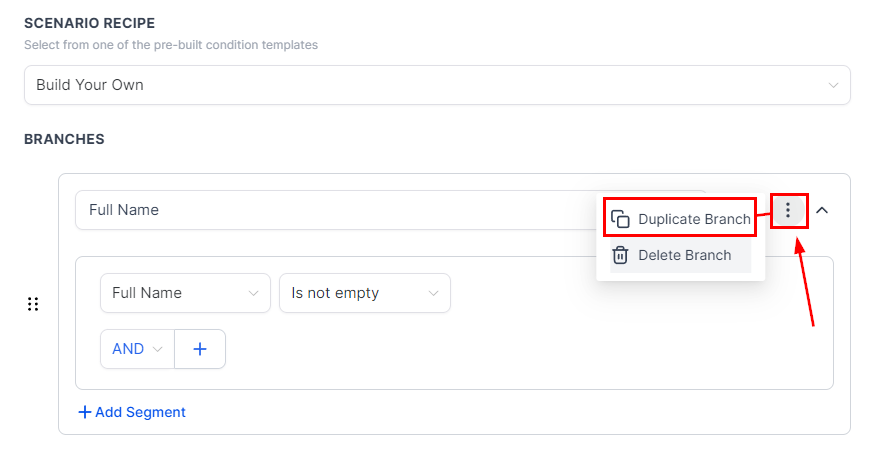Open the Is not empty operator dropdown
The height and width of the screenshot is (450, 873).
(365, 293)
